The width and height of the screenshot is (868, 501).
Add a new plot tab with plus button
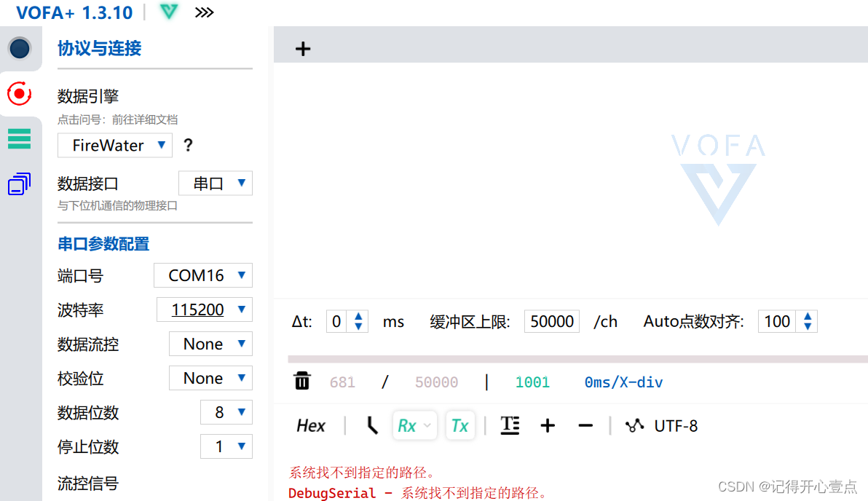303,48
